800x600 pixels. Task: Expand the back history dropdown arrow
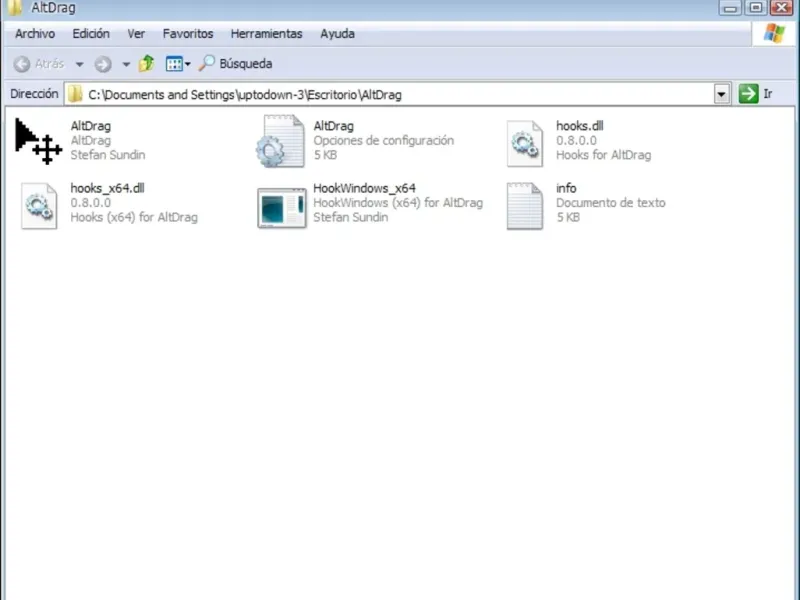coord(80,64)
